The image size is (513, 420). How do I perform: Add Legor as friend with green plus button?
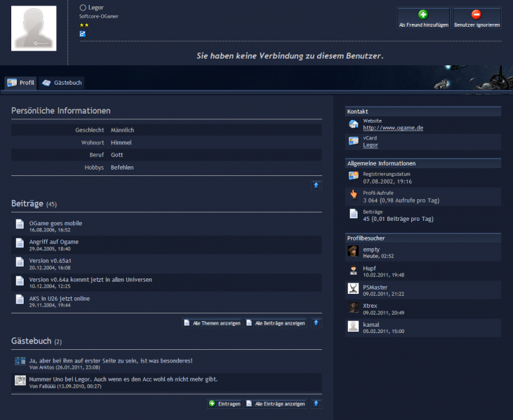coord(423,18)
